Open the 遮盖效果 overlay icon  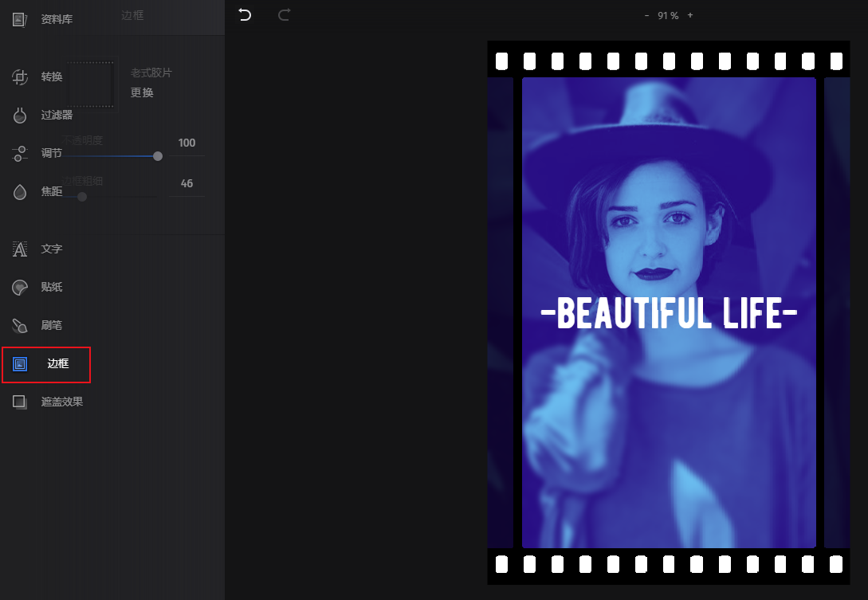click(20, 402)
